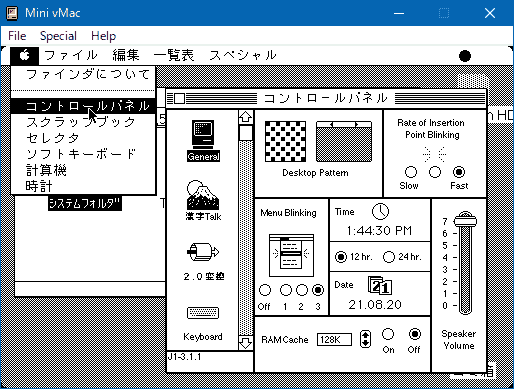Set Menu Blinking to 3
The image size is (514, 389).
(318, 290)
